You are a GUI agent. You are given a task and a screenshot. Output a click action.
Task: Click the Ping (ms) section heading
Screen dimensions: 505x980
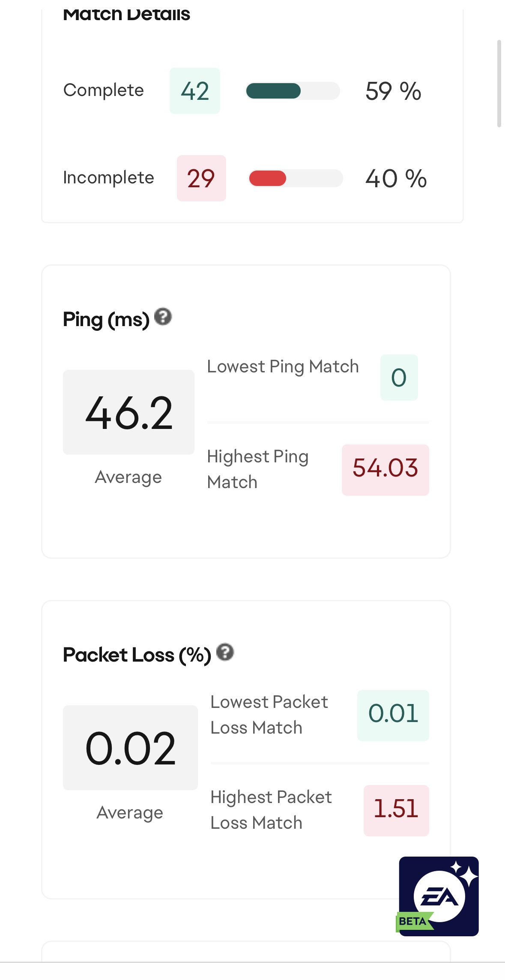(x=106, y=320)
